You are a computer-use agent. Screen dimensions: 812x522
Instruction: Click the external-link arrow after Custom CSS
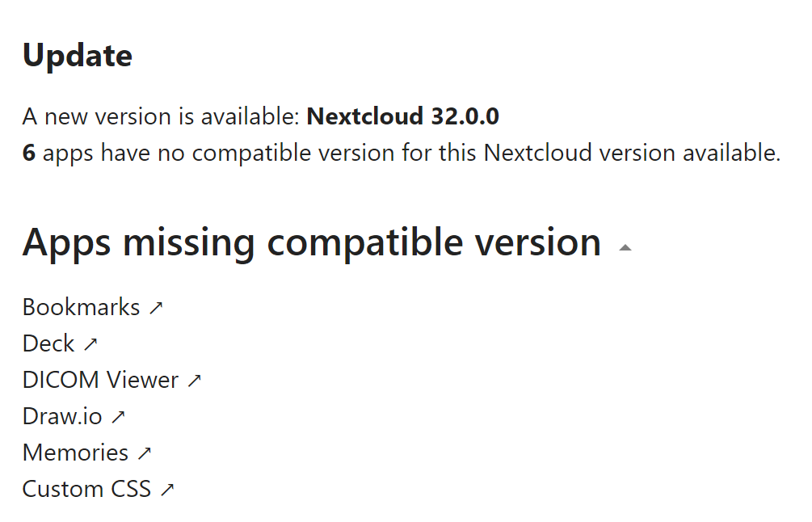click(166, 490)
